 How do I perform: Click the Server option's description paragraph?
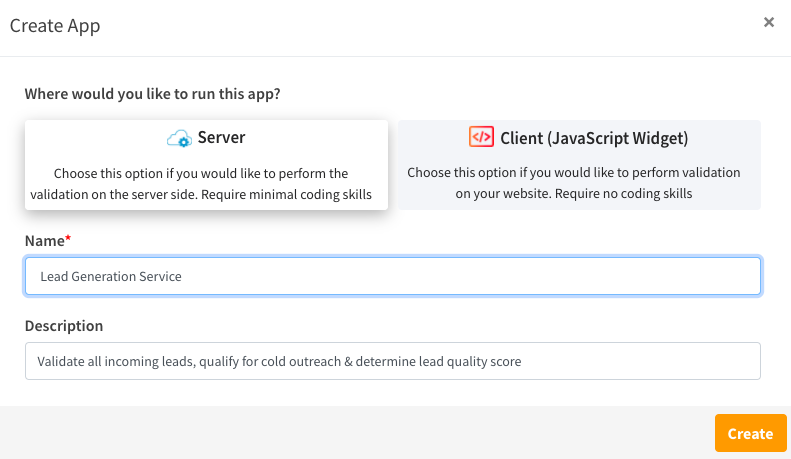[201, 184]
